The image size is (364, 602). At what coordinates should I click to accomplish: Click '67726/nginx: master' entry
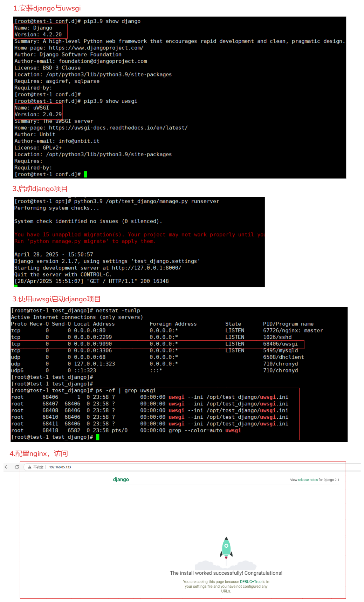(x=293, y=330)
